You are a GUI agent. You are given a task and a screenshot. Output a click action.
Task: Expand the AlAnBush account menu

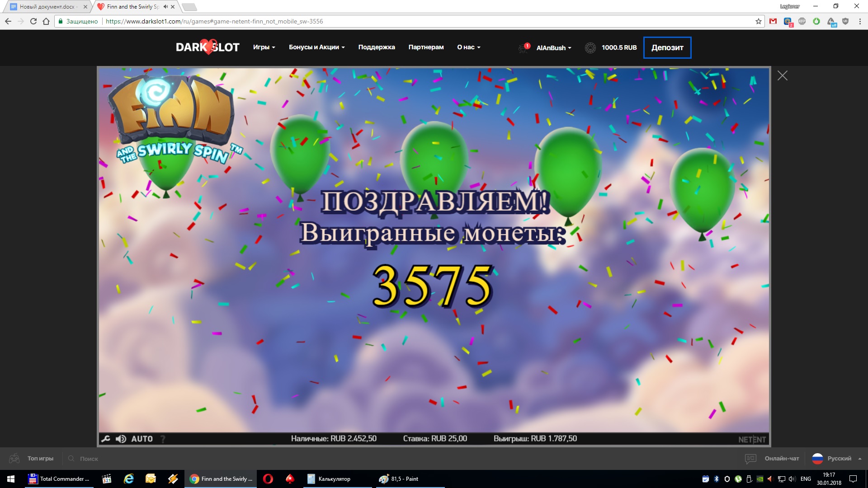(554, 47)
